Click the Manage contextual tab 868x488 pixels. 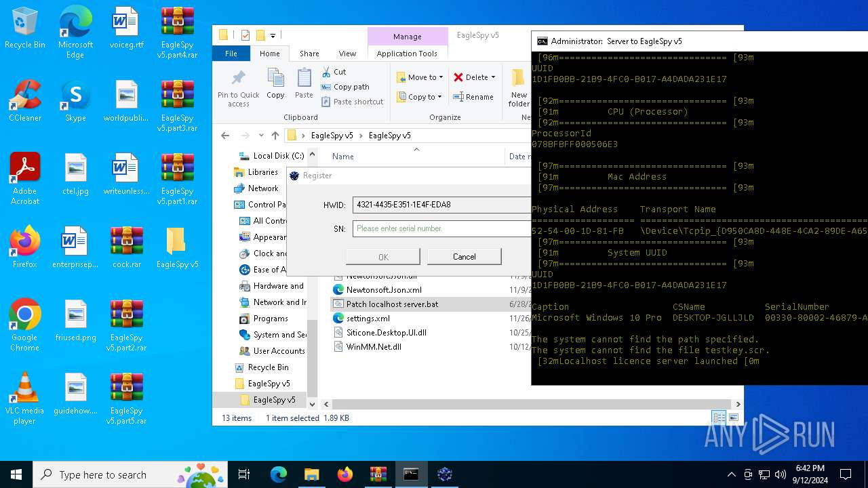pyautogui.click(x=407, y=37)
